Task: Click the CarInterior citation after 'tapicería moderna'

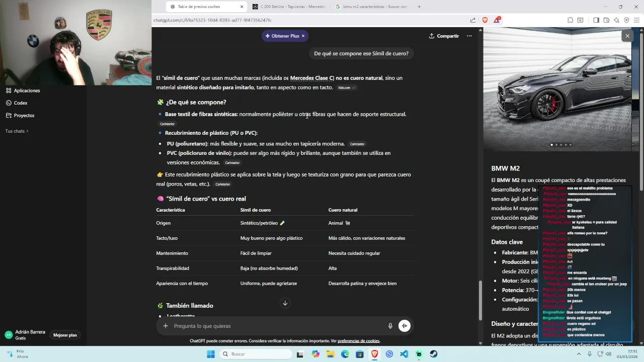Action: (357, 144)
